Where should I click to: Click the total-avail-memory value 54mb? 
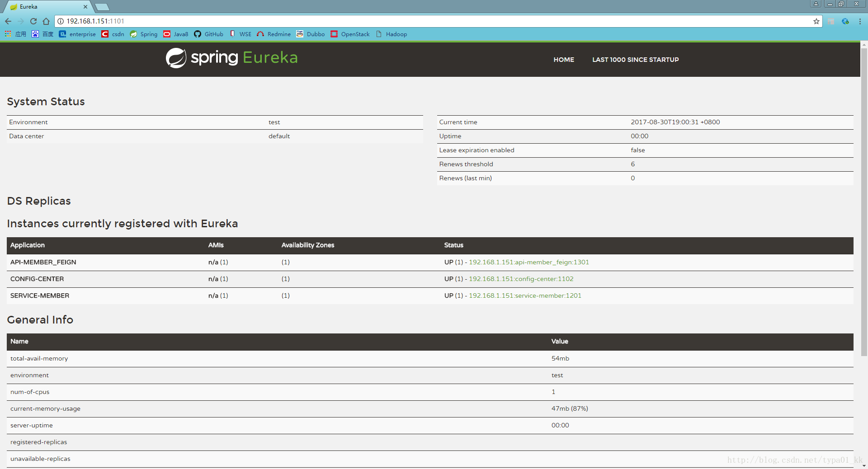tap(560, 358)
